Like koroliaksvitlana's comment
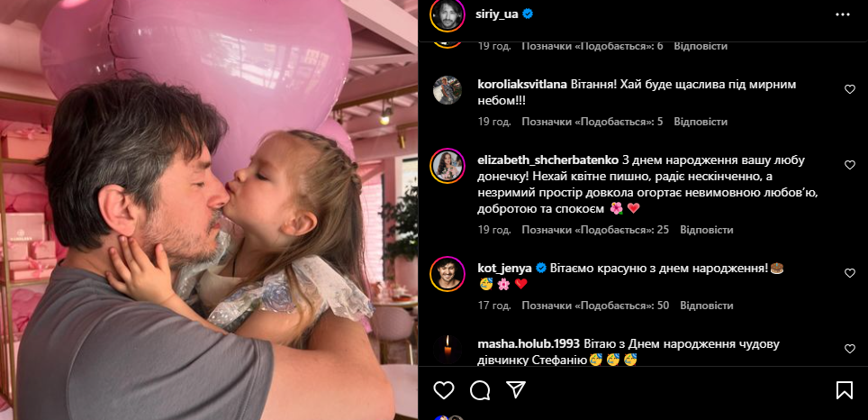The image size is (868, 420). click(x=850, y=89)
